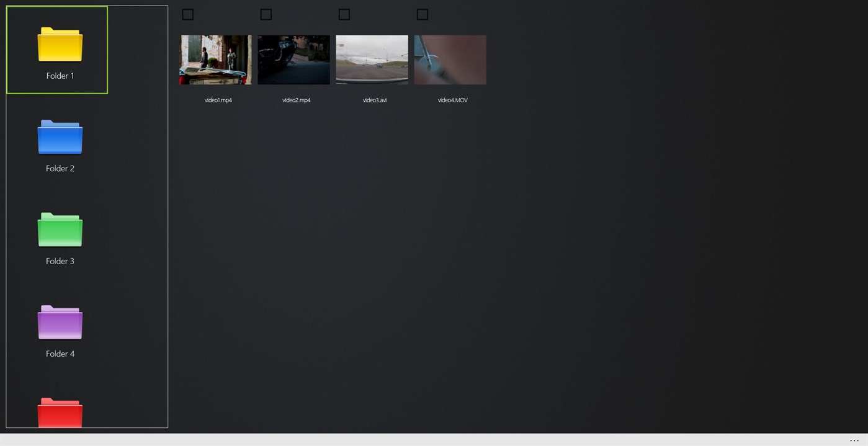Open the video4.MOV thumbnail
The height and width of the screenshot is (446, 868).
pos(450,60)
